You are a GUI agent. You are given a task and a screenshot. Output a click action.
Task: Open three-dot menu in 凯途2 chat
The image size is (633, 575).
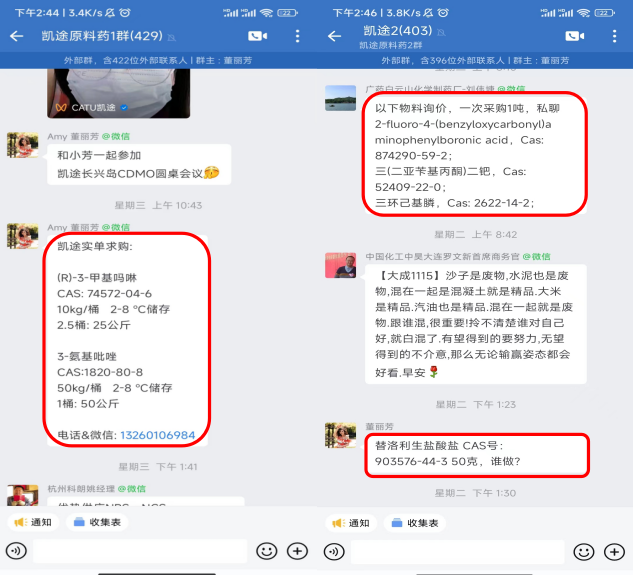[614, 36]
